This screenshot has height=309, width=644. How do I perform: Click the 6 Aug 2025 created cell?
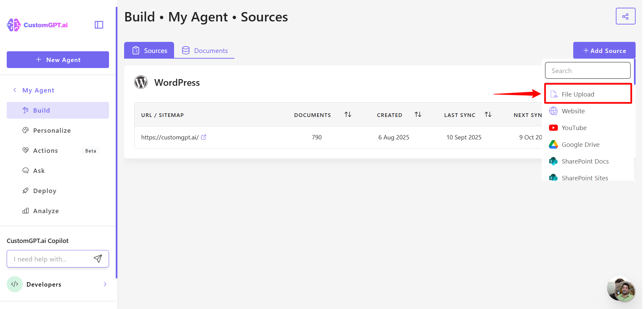(x=394, y=137)
